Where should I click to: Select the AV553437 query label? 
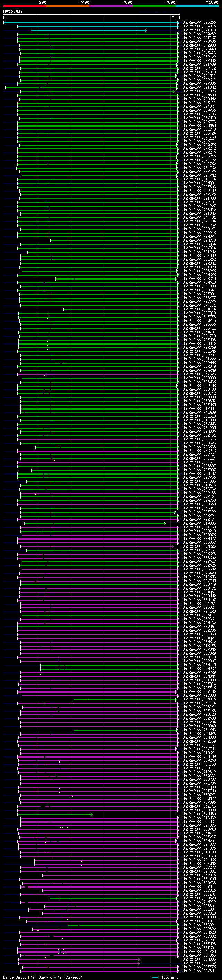tap(13, 11)
